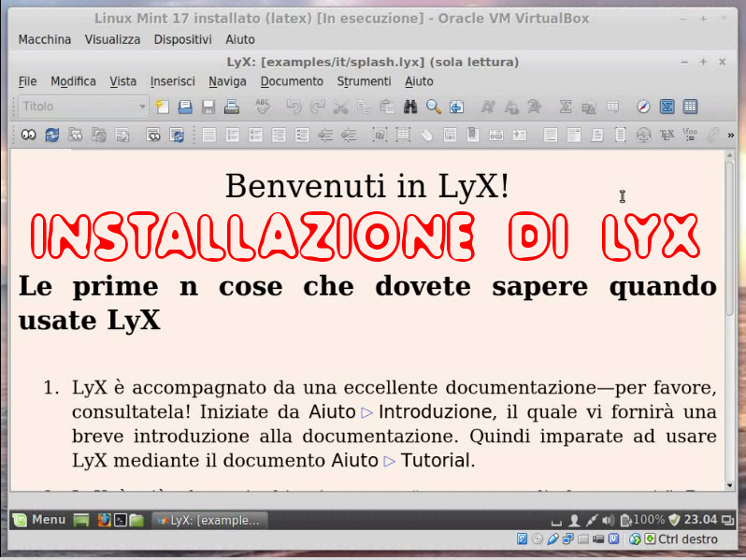Cut selection with the scissors icon

(340, 107)
